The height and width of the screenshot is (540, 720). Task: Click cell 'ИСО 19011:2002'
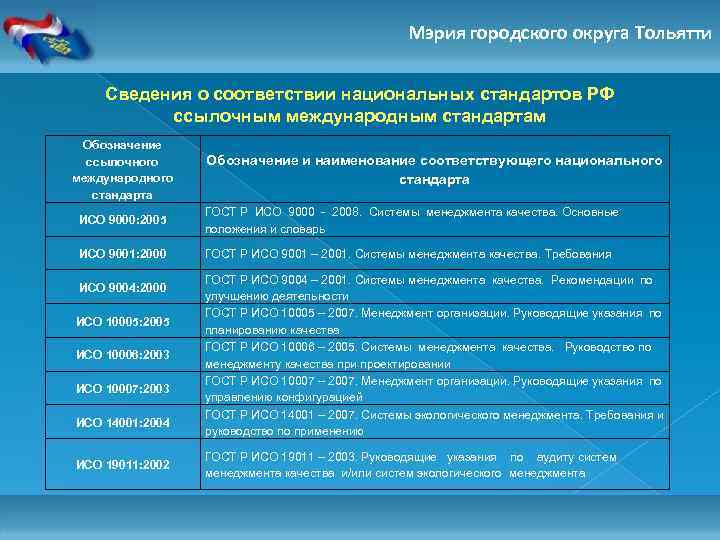pos(123,465)
